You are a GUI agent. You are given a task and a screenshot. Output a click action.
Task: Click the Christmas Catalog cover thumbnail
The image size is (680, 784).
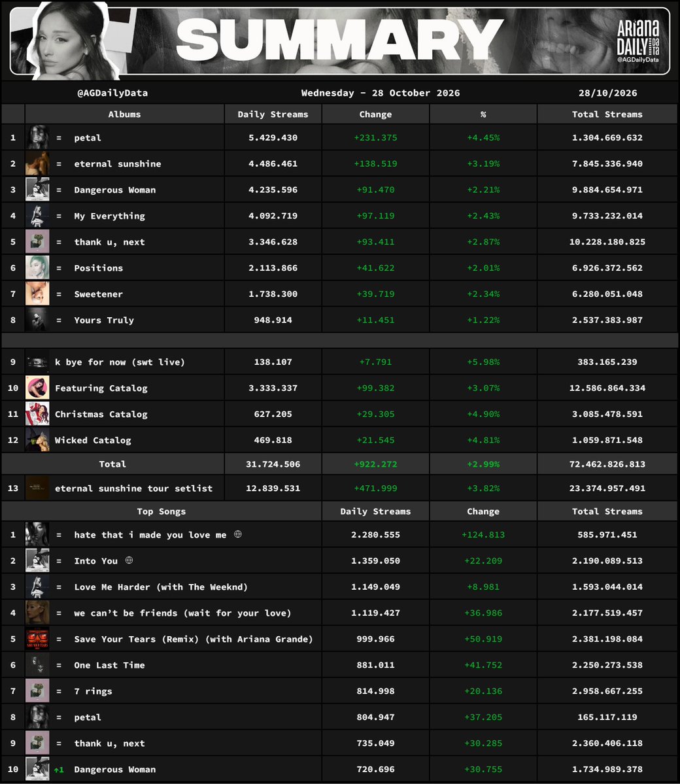(37, 413)
